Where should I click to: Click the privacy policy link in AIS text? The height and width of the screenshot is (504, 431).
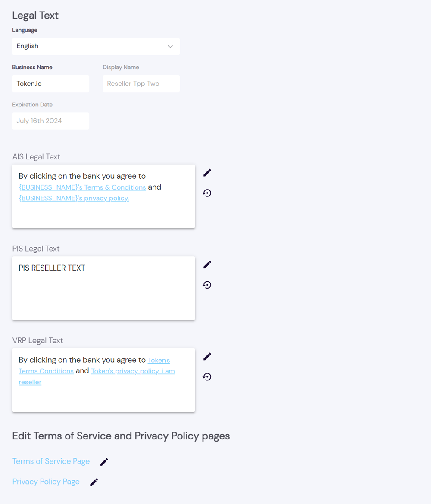point(74,198)
